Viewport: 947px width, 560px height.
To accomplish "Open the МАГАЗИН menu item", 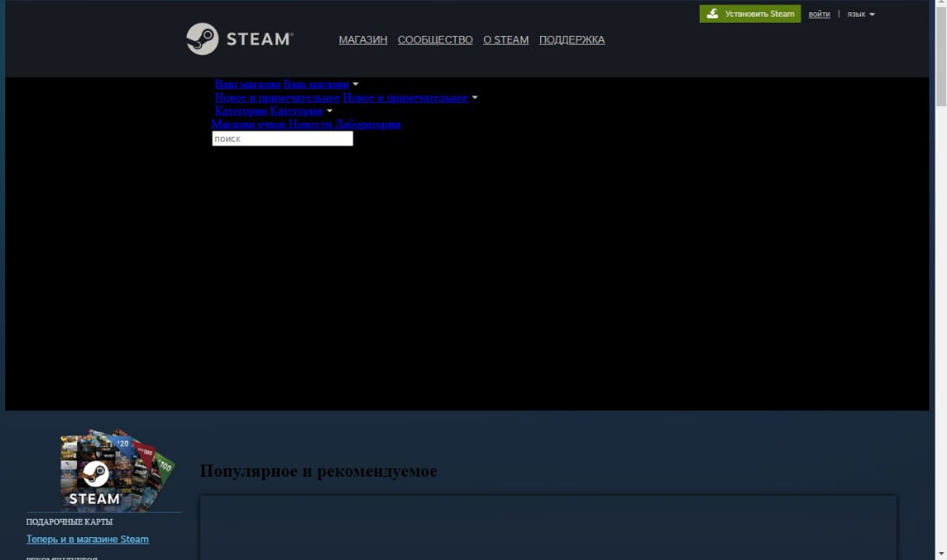I will pyautogui.click(x=363, y=39).
